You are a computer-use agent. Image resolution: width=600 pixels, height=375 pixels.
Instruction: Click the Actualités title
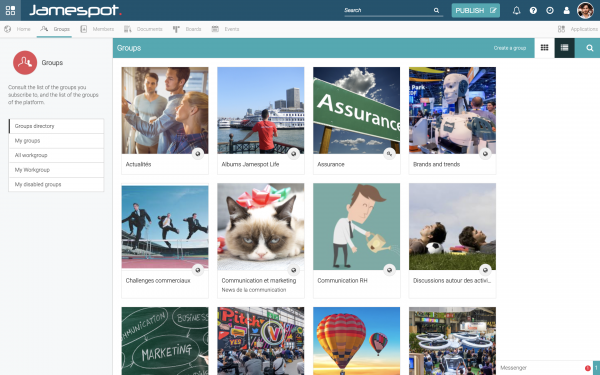coord(138,164)
